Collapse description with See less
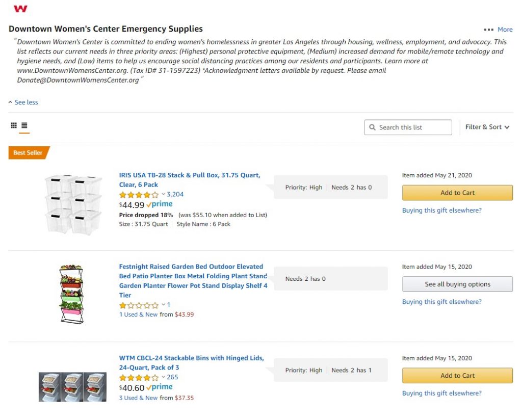Screen dimensions: 522x420 click(23, 102)
